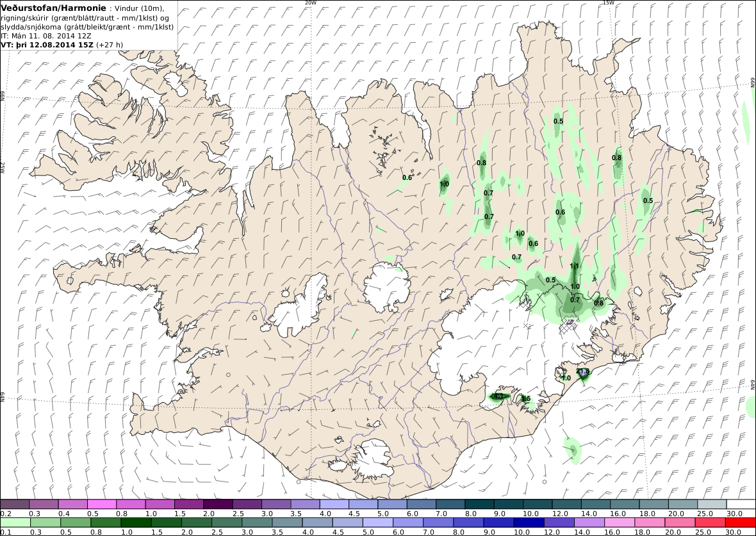Click the 1.1 precipitation value on the map
This screenshot has height=536, width=756.
(575, 266)
